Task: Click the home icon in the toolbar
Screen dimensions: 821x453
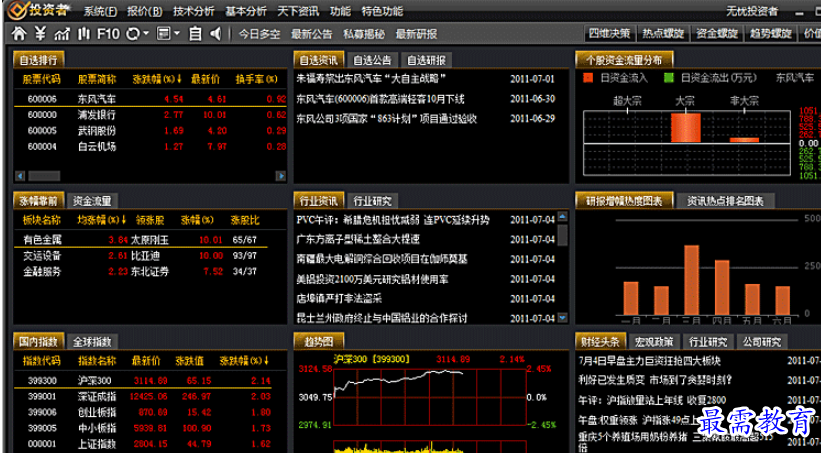Action: pos(19,34)
